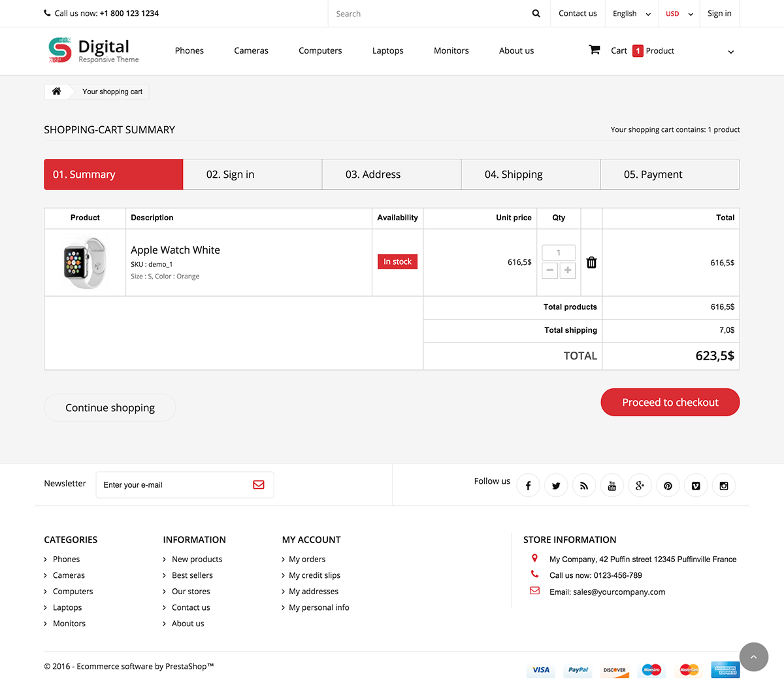Click the Your shopping cart breadcrumb
This screenshot has height=687, width=784.
coord(112,92)
